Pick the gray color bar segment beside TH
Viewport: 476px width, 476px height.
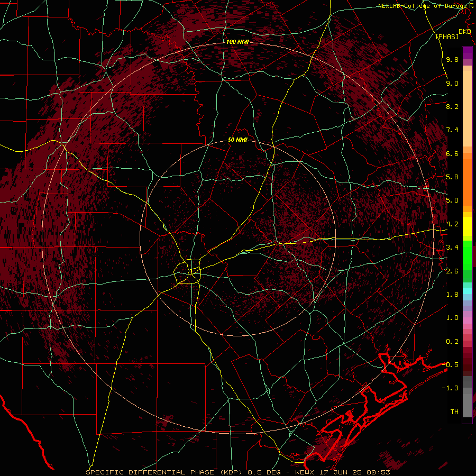(x=467, y=407)
